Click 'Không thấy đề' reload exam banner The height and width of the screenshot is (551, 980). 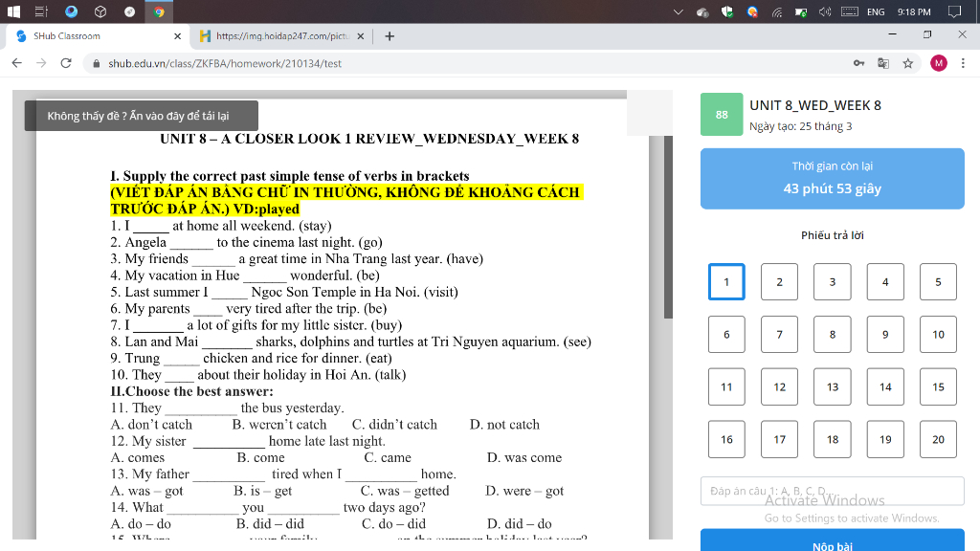pos(142,116)
